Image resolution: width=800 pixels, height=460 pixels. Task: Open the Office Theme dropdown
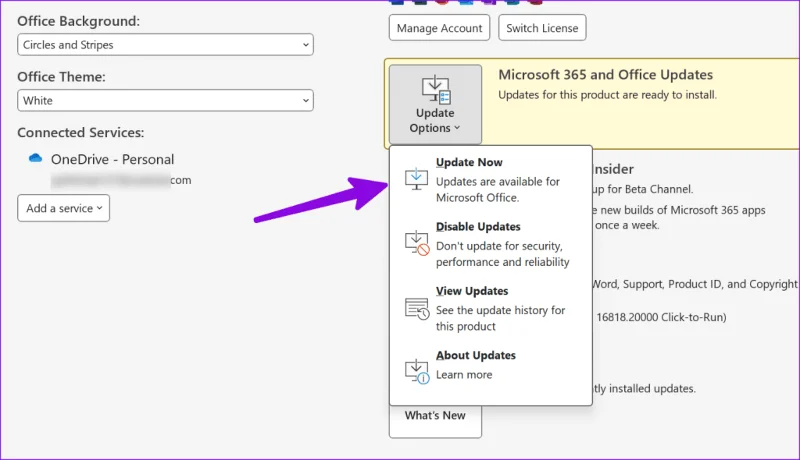(165, 100)
